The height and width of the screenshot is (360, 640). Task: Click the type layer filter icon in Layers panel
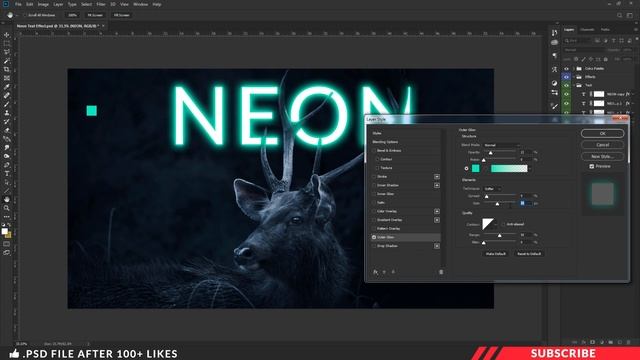[613, 41]
